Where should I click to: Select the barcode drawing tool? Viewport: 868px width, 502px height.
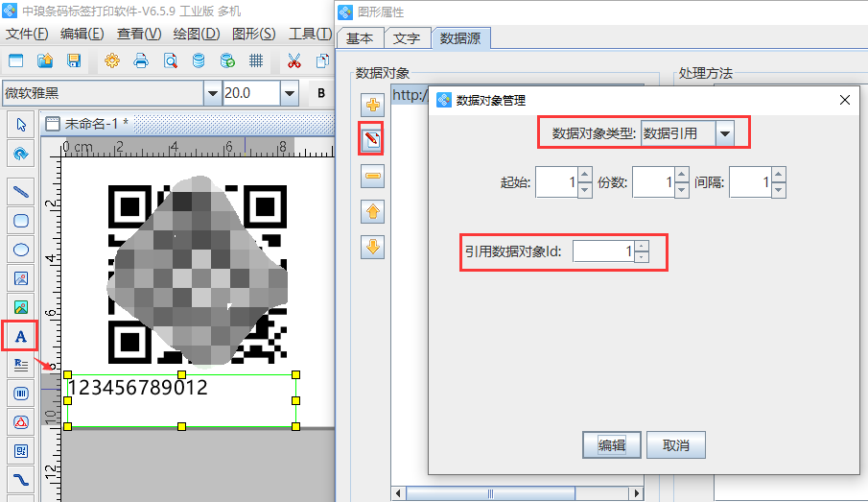21,394
